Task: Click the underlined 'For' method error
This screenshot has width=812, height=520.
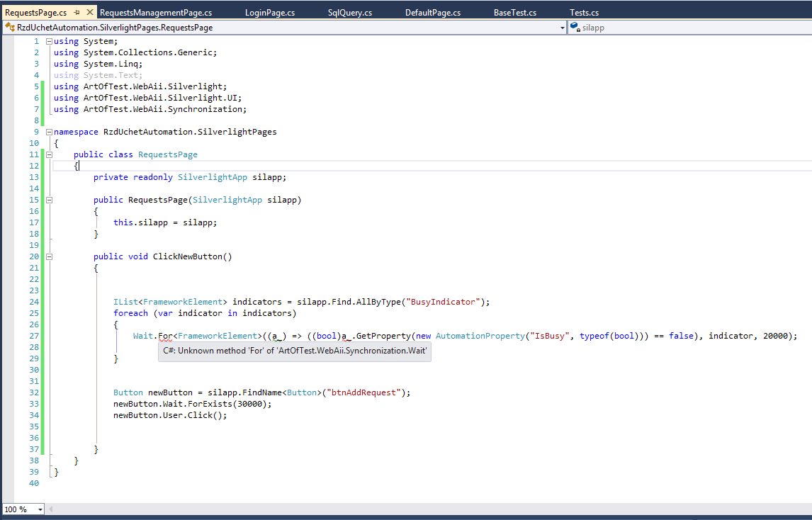Action: pos(164,336)
